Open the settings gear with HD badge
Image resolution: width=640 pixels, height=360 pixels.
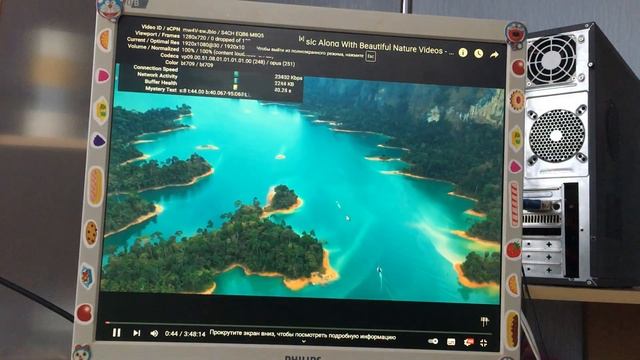468,342
